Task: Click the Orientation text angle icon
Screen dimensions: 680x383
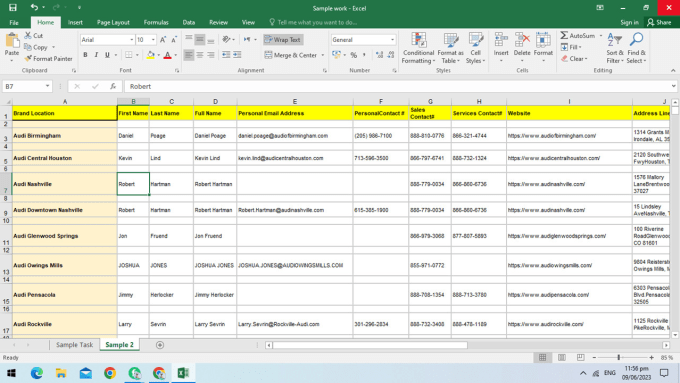Action: [x=226, y=39]
